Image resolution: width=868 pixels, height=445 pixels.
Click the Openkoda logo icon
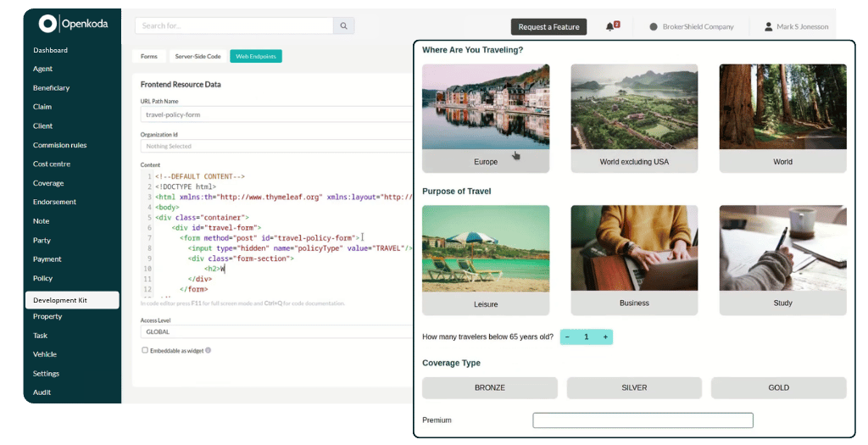(47, 24)
